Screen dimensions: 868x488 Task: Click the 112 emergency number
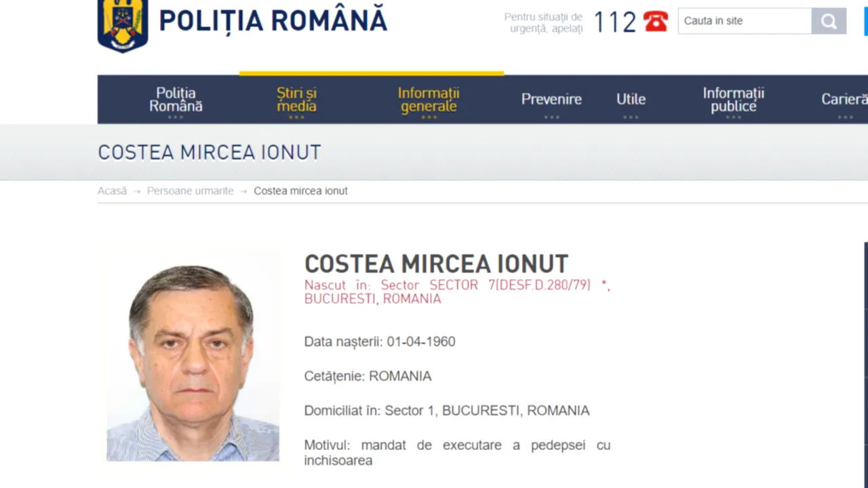click(x=614, y=22)
